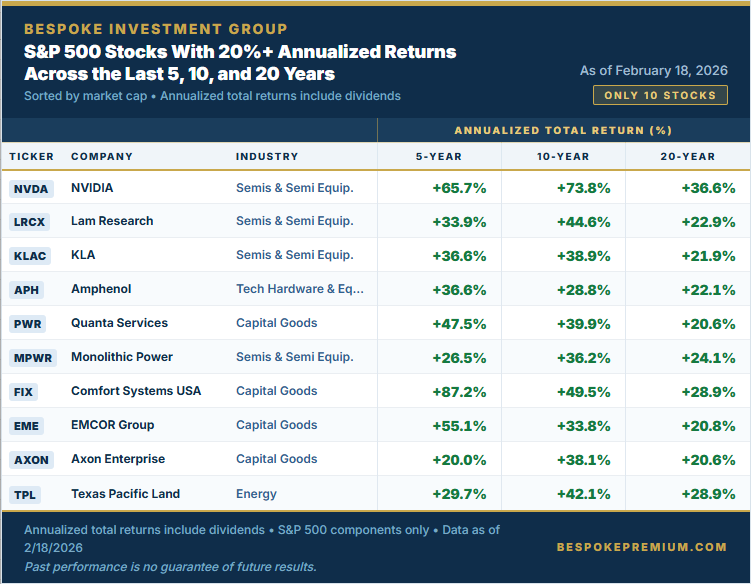Select the EMCOR Group company name
This screenshot has width=752, height=584.
pyautogui.click(x=113, y=425)
